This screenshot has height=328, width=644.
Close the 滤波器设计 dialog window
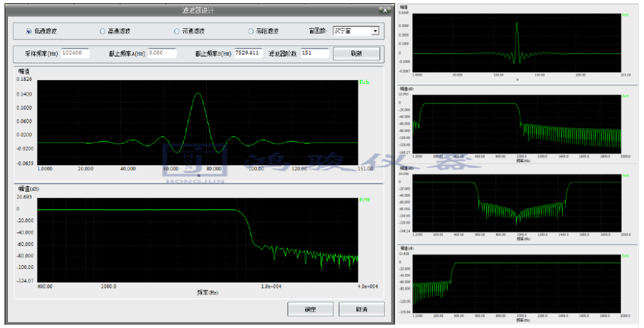(x=384, y=10)
